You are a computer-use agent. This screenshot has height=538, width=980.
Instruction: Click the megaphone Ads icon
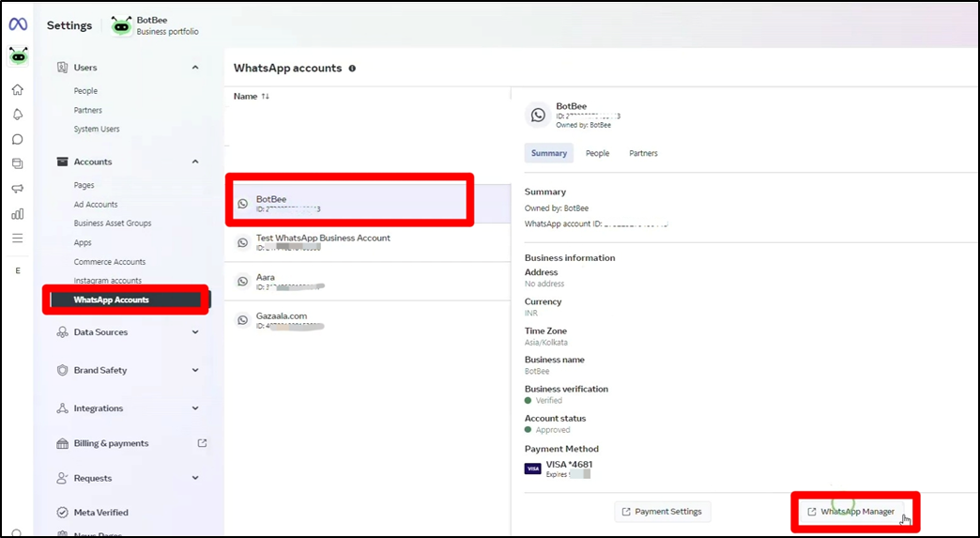click(x=18, y=189)
